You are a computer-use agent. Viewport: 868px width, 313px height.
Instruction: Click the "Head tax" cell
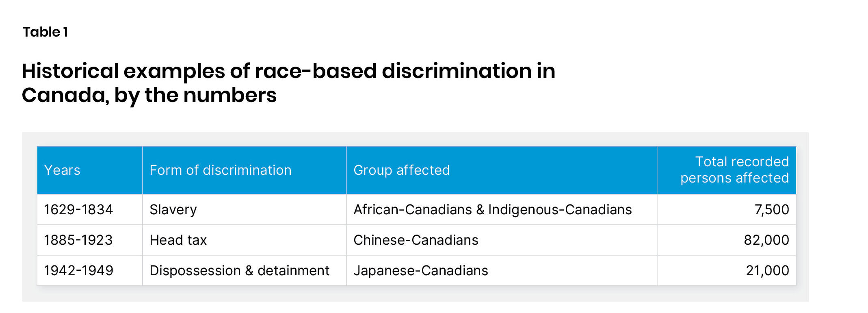[x=178, y=240]
